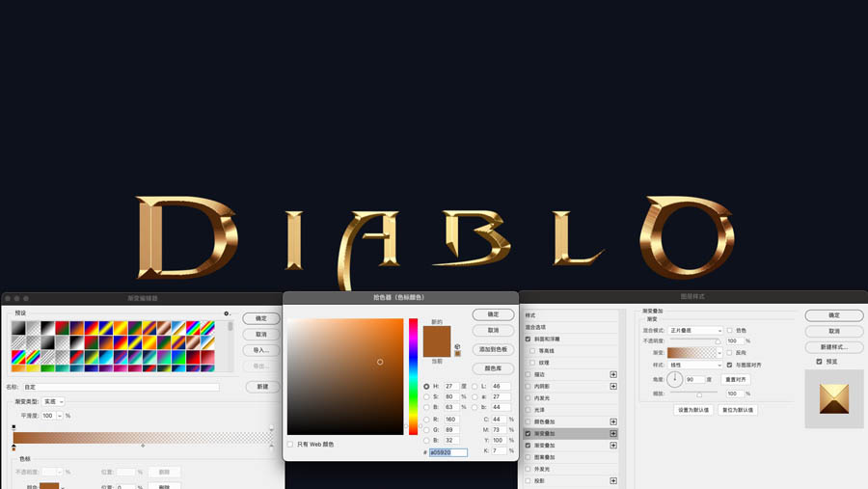Select the left brown color stop
This screenshot has width=868, height=489.
pos(14,447)
